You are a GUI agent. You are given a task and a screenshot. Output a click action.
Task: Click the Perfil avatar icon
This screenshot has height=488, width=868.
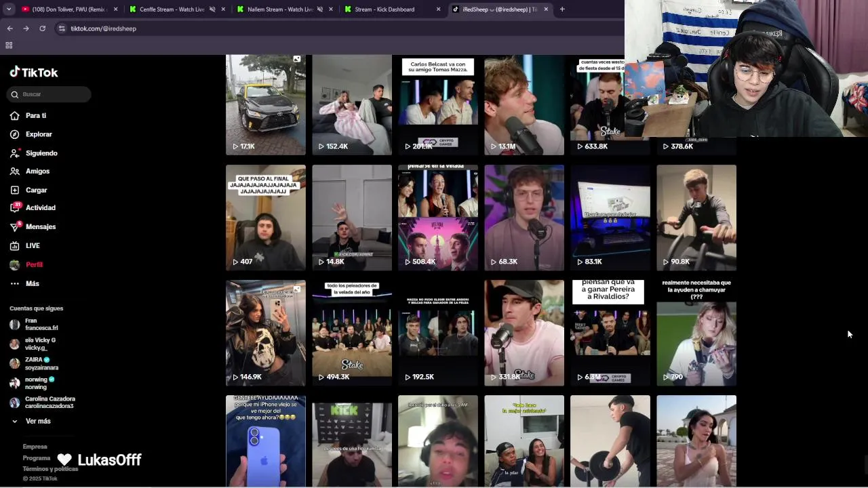[x=15, y=265]
